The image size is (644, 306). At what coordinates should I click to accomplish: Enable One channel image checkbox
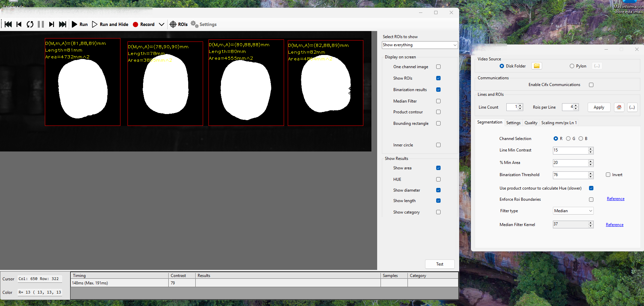coord(438,66)
